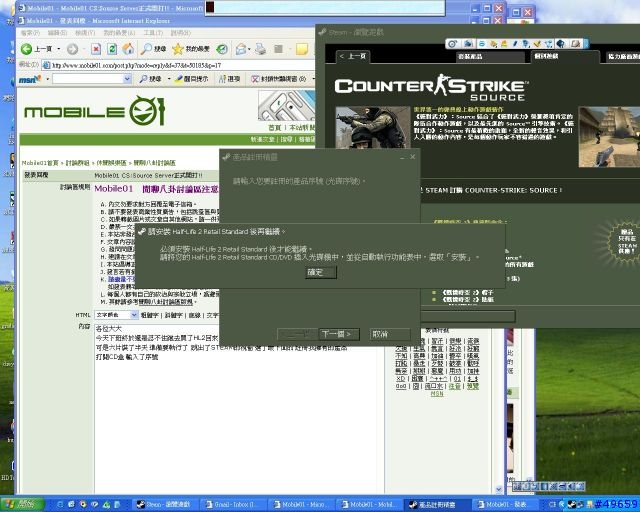Click the bell icon in floating toolbar

(x=504, y=44)
